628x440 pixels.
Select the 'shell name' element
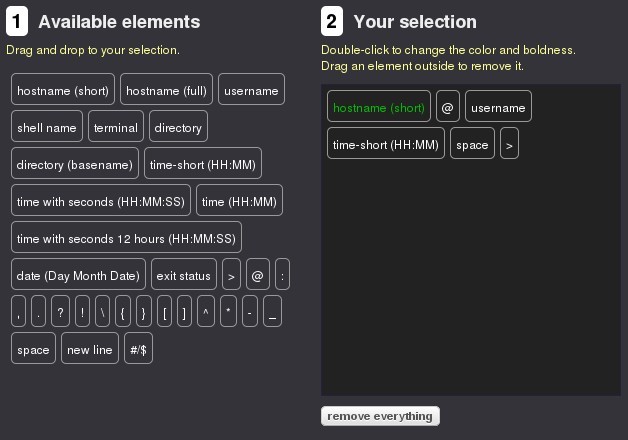(x=47, y=127)
